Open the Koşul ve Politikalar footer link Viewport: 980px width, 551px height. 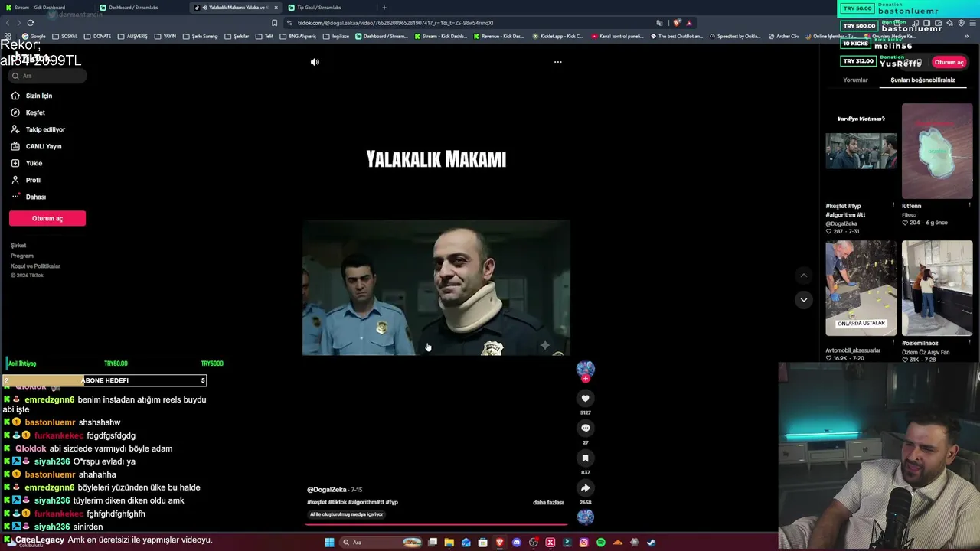35,266
